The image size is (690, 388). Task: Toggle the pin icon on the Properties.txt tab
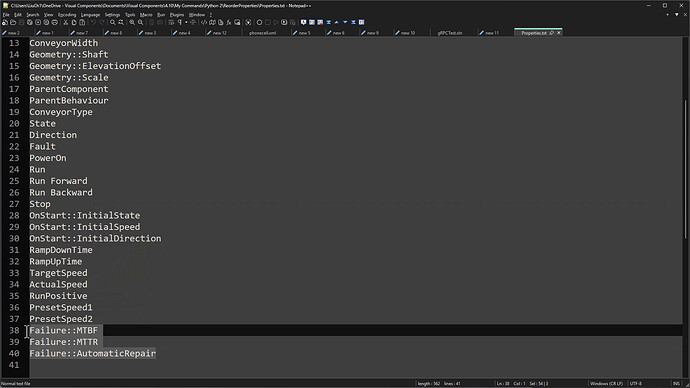click(x=551, y=33)
